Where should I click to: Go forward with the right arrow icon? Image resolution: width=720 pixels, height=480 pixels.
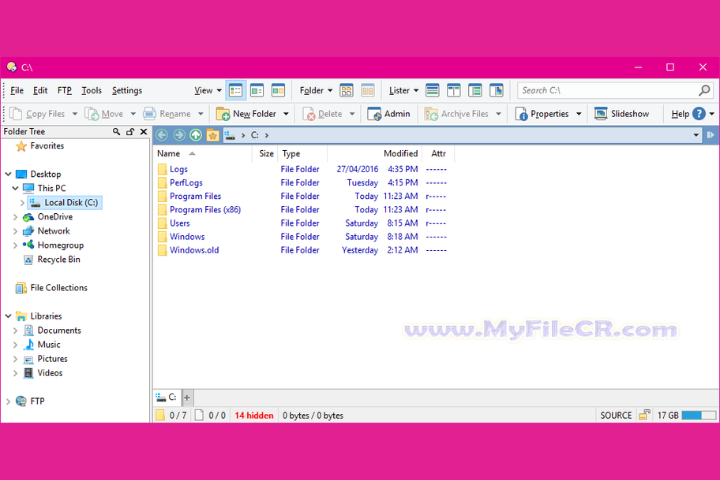coord(179,135)
